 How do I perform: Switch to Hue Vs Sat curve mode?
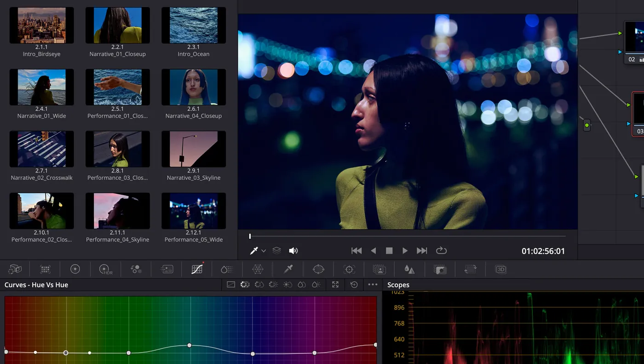(259, 285)
